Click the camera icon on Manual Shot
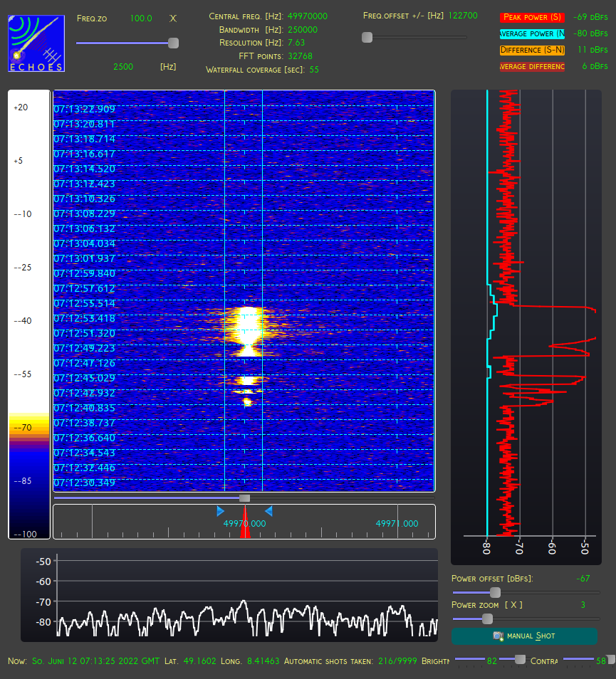 click(498, 636)
